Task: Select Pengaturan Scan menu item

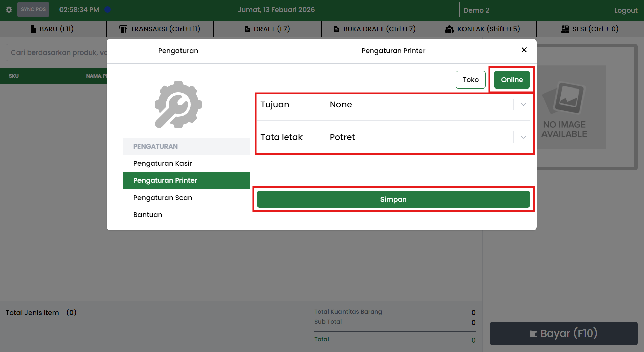Action: click(x=163, y=198)
